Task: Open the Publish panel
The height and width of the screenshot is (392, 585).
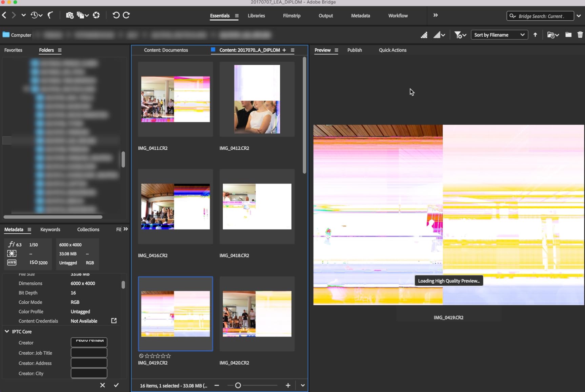Action: [355, 50]
